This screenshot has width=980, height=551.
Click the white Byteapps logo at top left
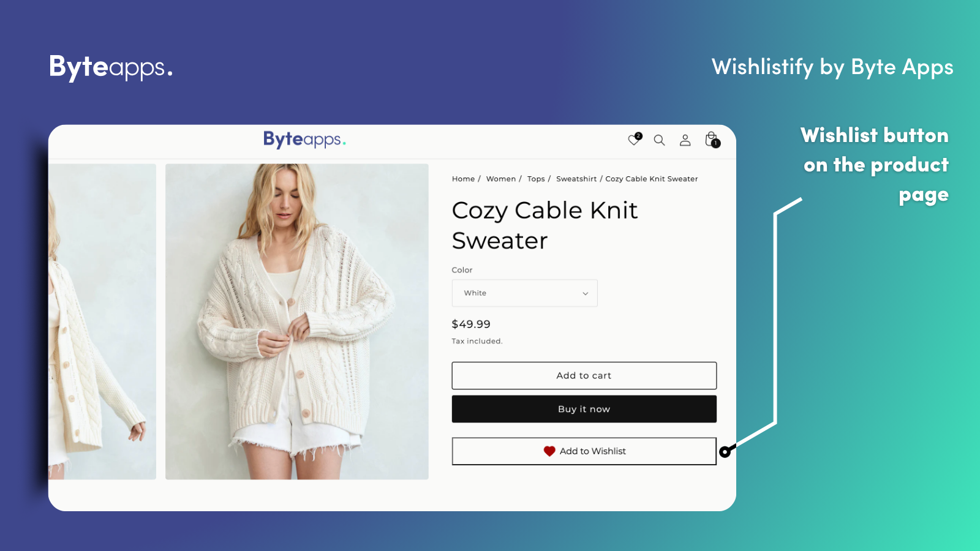[x=111, y=67]
